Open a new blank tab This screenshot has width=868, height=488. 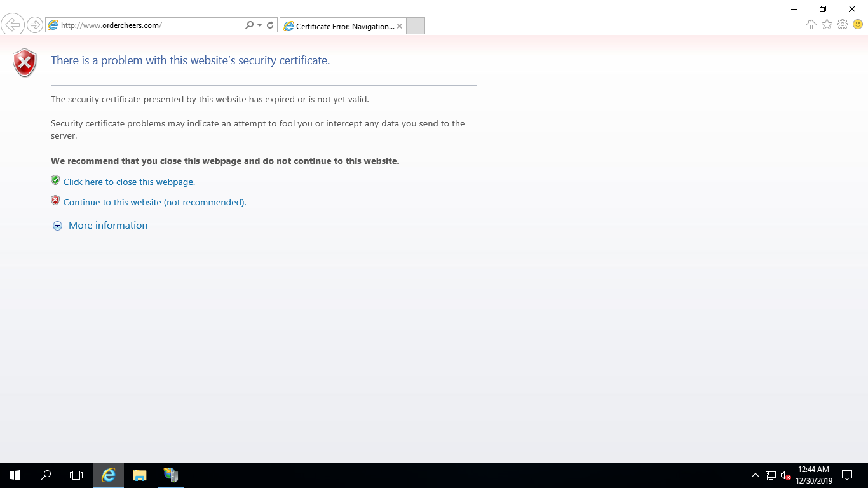point(415,26)
